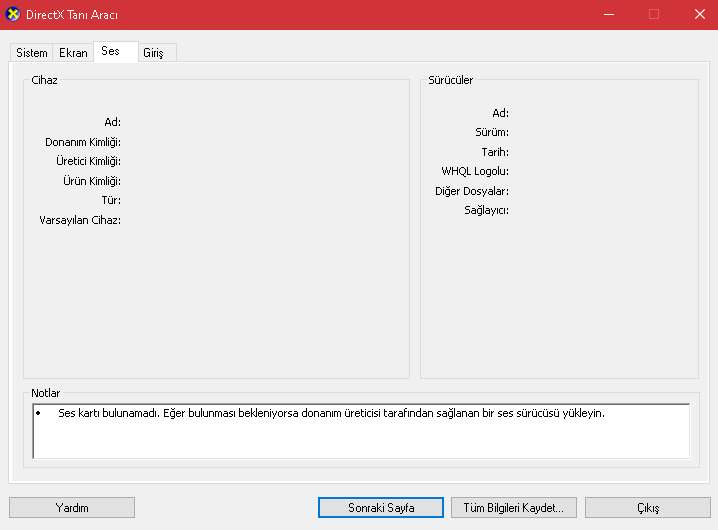Exit using the Çıkış button
The width and height of the screenshot is (718, 530).
point(647,508)
